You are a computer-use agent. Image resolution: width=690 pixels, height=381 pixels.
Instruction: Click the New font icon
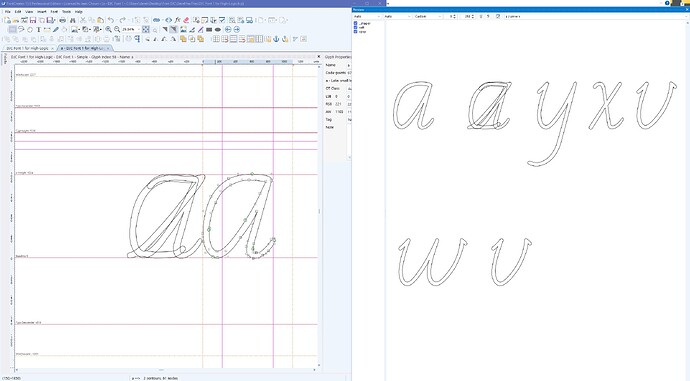pyautogui.click(x=7, y=20)
